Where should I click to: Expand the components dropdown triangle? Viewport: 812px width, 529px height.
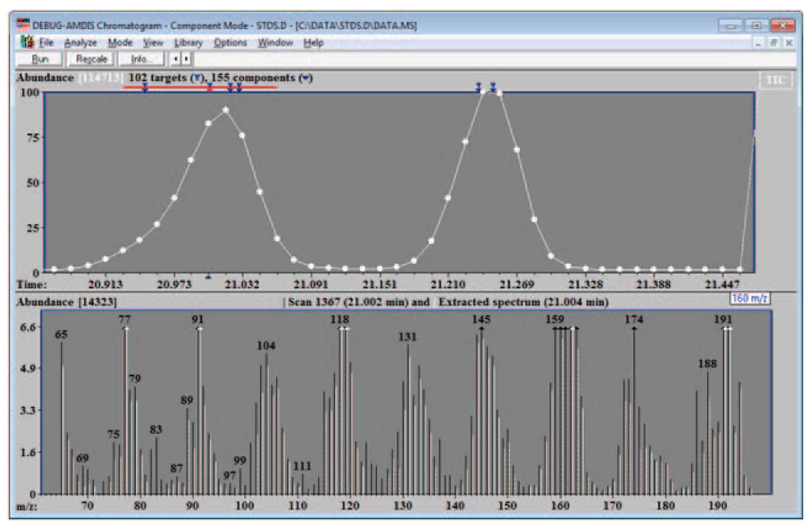pos(305,78)
